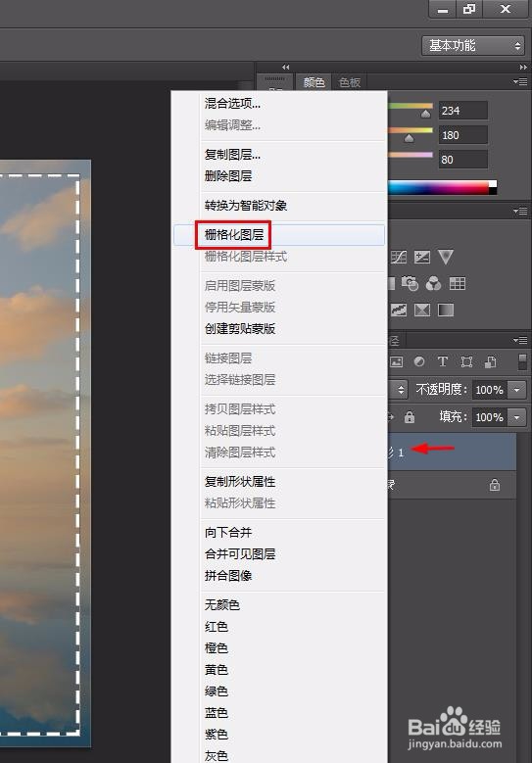Viewport: 532px width, 763px height.
Task: Open the adjustments panel flyout menu
Action: click(520, 212)
